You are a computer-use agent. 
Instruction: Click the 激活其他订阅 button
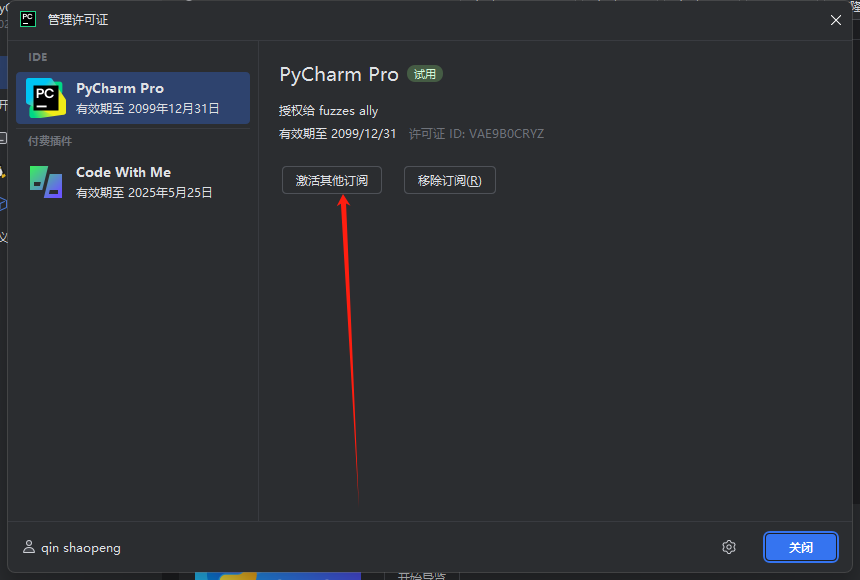tap(332, 180)
